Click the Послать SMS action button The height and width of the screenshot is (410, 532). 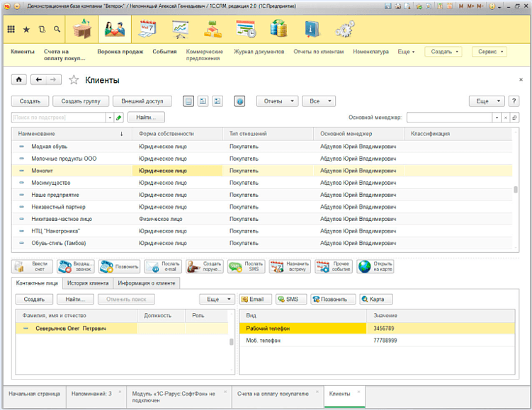point(247,267)
